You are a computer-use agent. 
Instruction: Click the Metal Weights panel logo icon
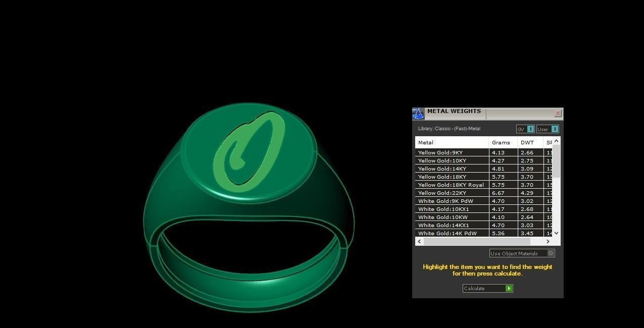pos(418,114)
